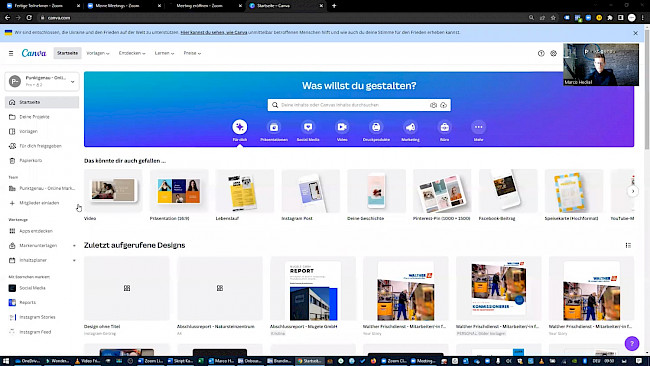Go to Startseite in the sidebar
This screenshot has height=366, width=650.
tap(42, 102)
